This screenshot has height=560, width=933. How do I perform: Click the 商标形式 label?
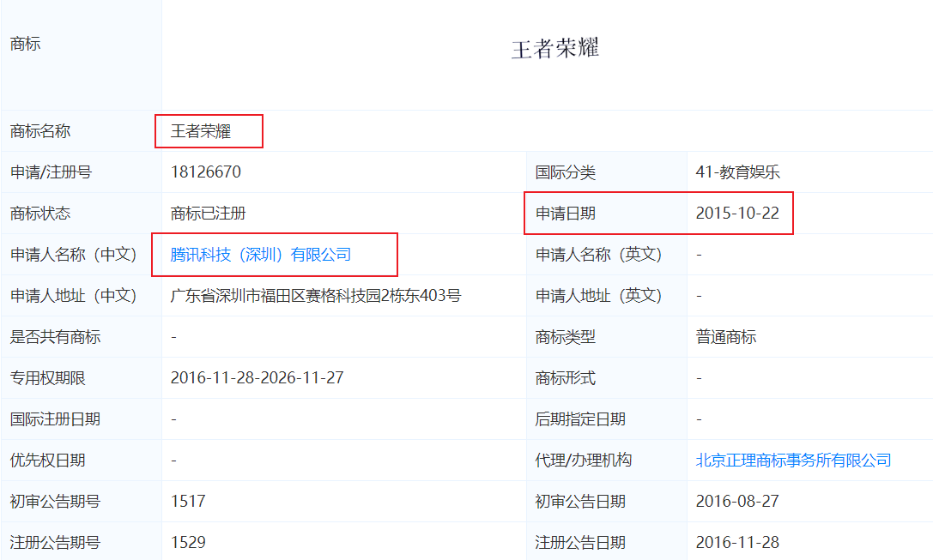click(566, 378)
